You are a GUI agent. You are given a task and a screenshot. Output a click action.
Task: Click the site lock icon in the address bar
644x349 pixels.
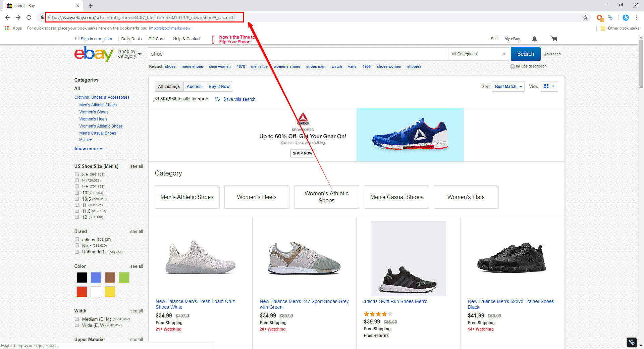pyautogui.click(x=42, y=17)
